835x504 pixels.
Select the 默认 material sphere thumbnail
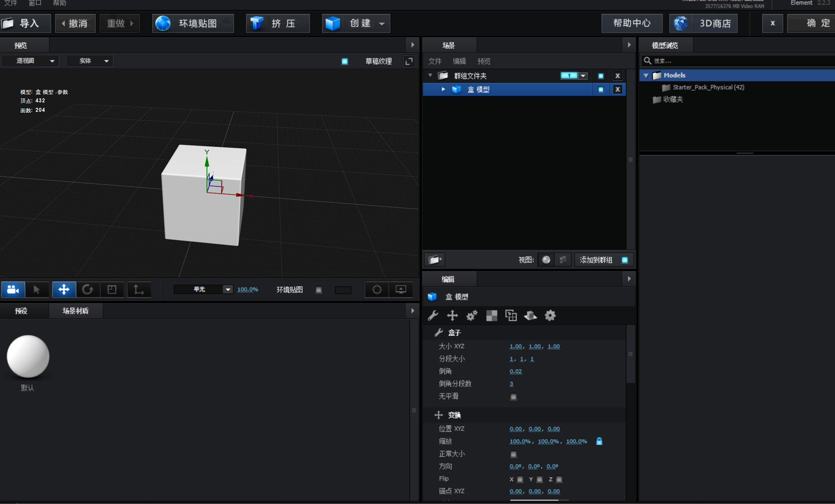(x=28, y=356)
